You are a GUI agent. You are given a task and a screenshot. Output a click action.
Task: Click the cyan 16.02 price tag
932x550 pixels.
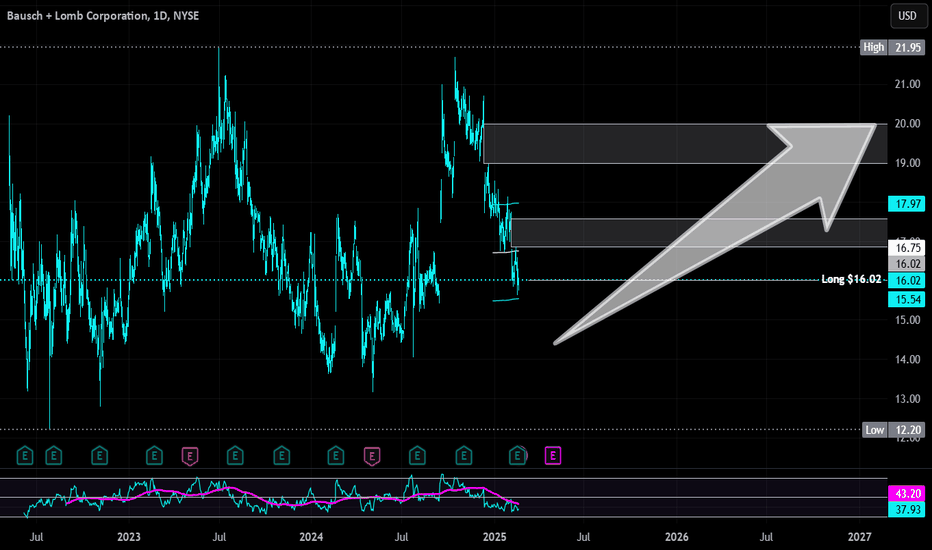pos(906,281)
